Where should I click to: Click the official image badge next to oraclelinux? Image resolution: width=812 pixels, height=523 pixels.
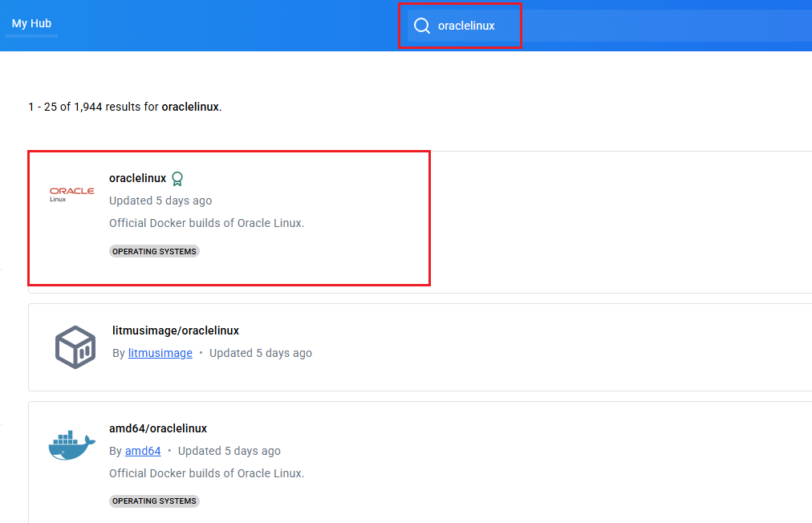click(x=177, y=179)
